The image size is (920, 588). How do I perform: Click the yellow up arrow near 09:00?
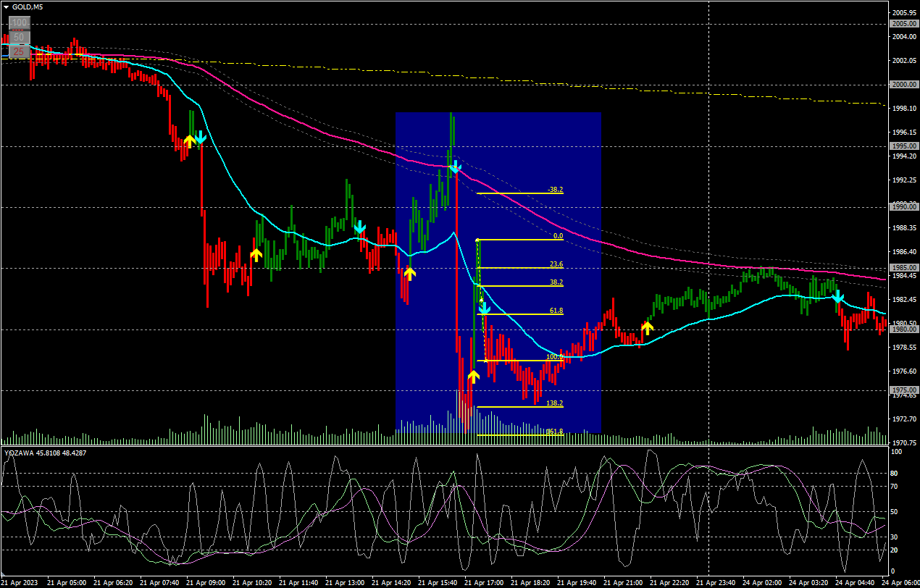[x=189, y=140]
